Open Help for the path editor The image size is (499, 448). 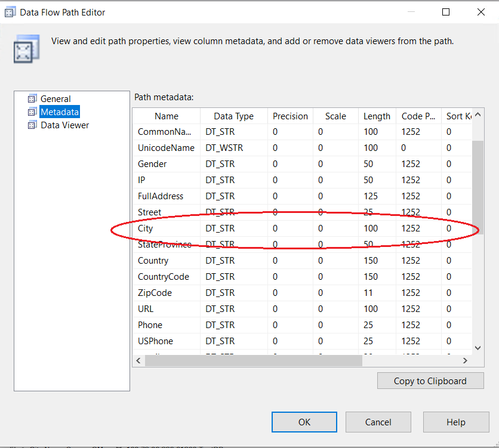(x=455, y=422)
